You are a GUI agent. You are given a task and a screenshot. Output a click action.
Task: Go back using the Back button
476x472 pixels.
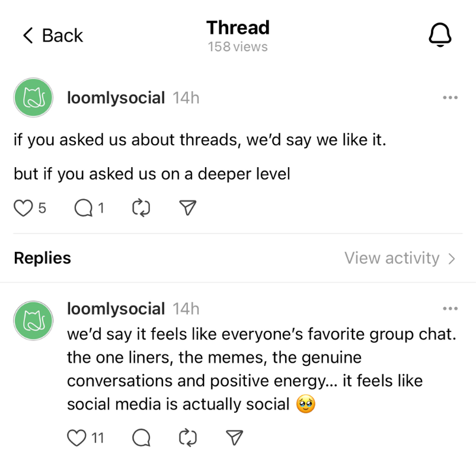(x=51, y=36)
